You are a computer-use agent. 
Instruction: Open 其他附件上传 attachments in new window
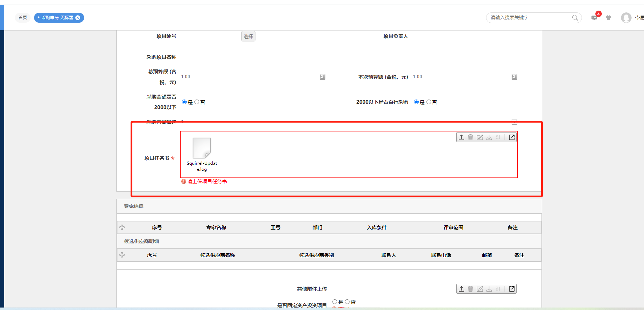[x=512, y=289]
